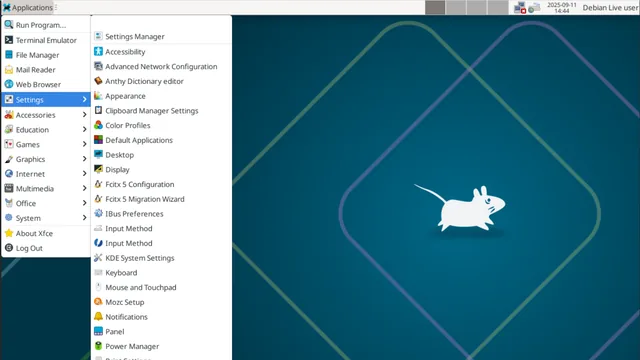Open Web Browser from the menu
This screenshot has height=360, width=640.
coord(46,84)
